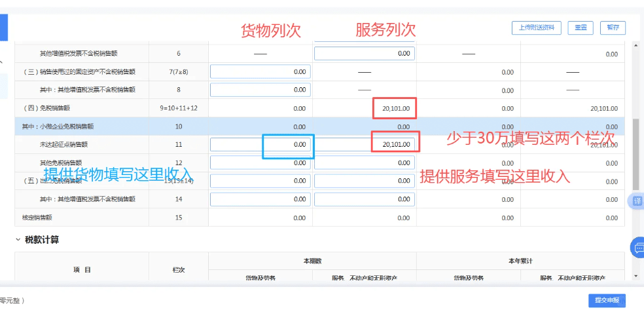Open the chat support bubble icon
The height and width of the screenshot is (310, 644).
[x=638, y=248]
